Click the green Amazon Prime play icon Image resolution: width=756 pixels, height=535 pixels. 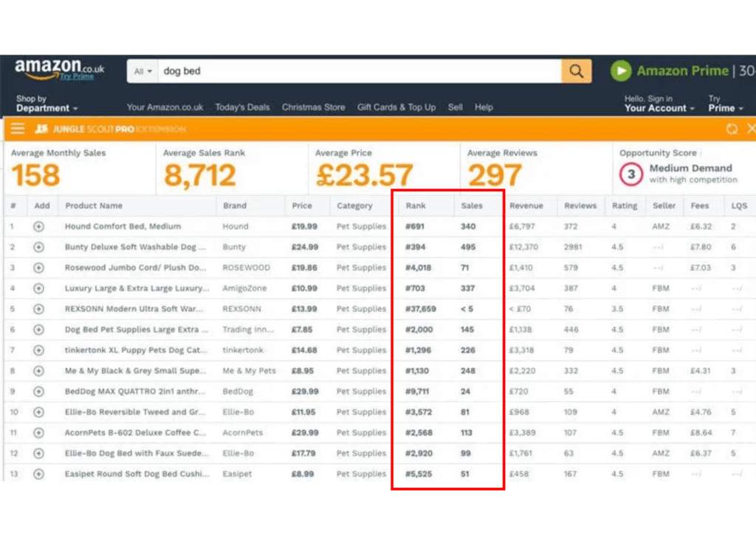[x=621, y=71]
